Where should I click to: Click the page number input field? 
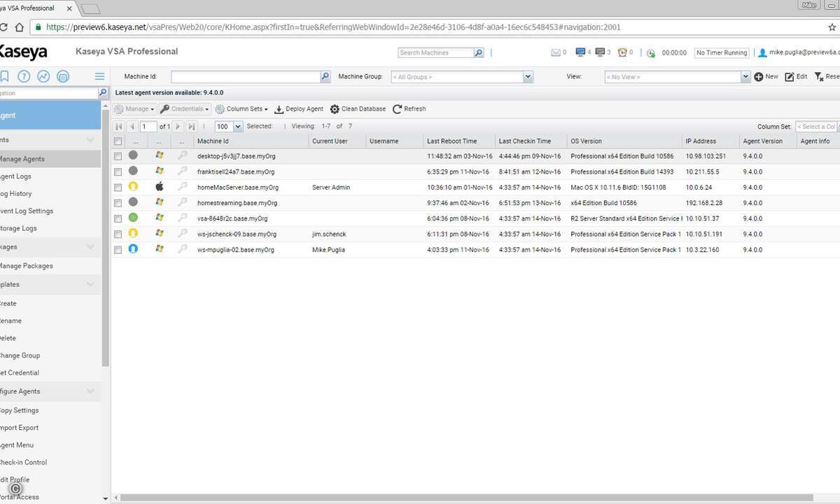[148, 127]
